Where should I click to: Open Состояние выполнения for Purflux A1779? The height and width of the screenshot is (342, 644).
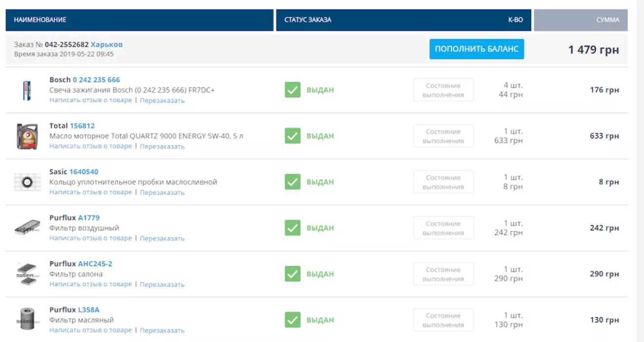(443, 228)
